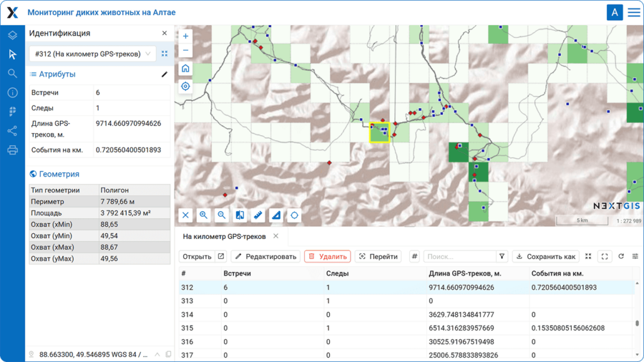Expand the coordinates panel chevron at bottom
Image resolution: width=644 pixels, height=362 pixels.
coord(157,354)
